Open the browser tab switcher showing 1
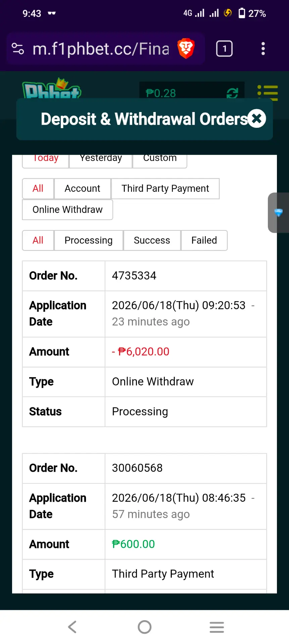This screenshot has height=644, width=289. point(224,49)
